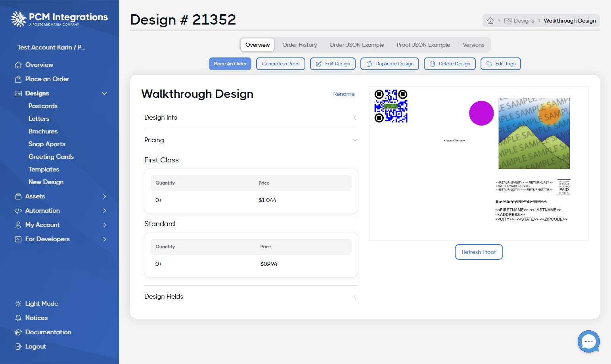Click the Automation code icon
The image size is (611, 364).
coord(18,211)
